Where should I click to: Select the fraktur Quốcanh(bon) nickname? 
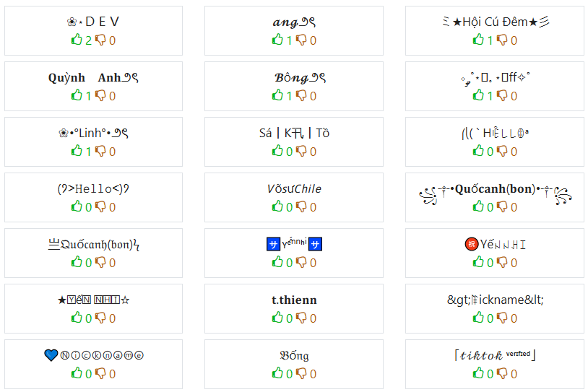pos(93,244)
